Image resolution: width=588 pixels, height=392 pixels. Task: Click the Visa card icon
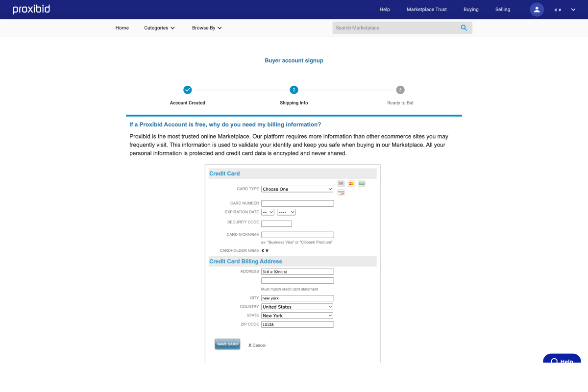tap(341, 183)
